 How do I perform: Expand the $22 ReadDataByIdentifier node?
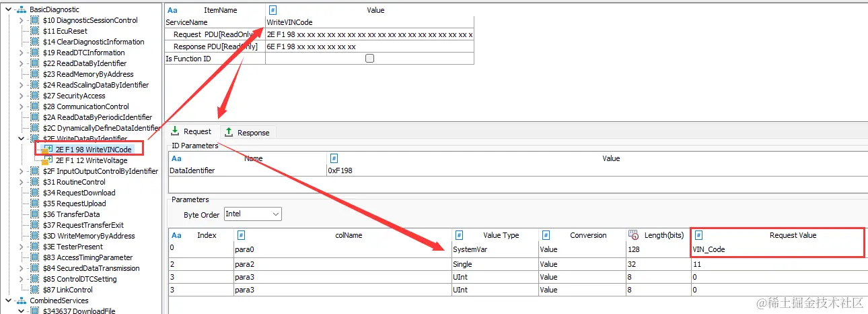tap(22, 63)
